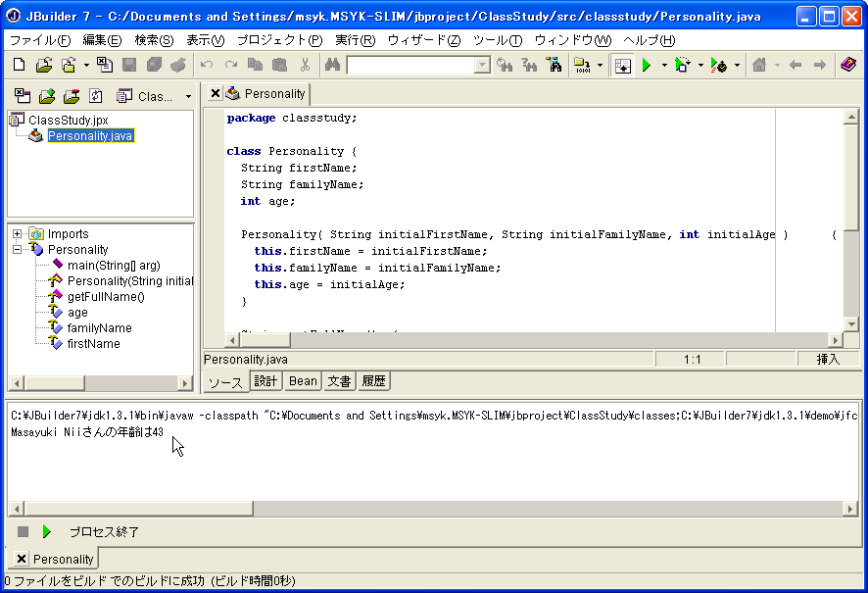The height and width of the screenshot is (593, 868).
Task: Click the binoculars Find icon
Action: coord(332,65)
